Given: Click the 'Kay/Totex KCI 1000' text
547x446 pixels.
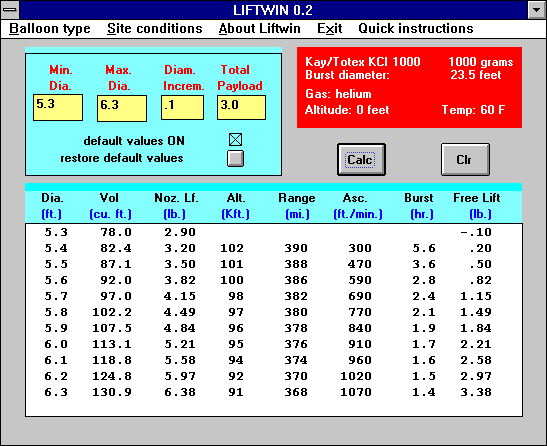Looking at the screenshot, I should 362,62.
